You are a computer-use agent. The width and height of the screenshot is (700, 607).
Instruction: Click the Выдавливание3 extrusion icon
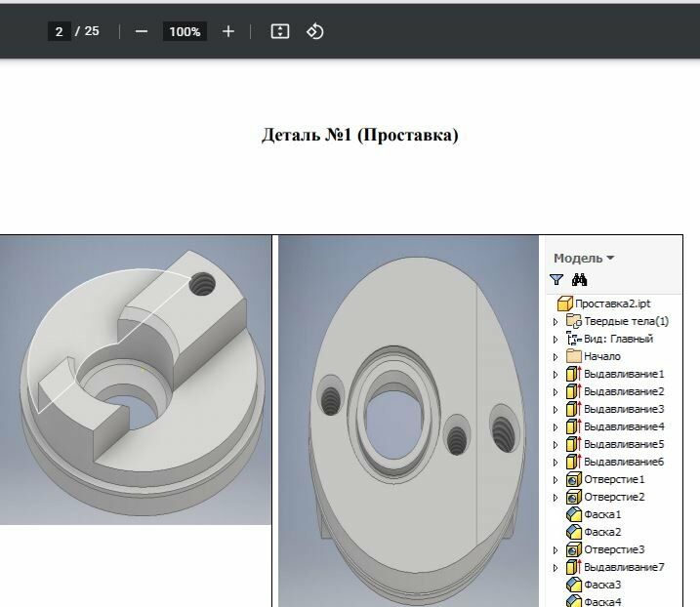coord(574,409)
